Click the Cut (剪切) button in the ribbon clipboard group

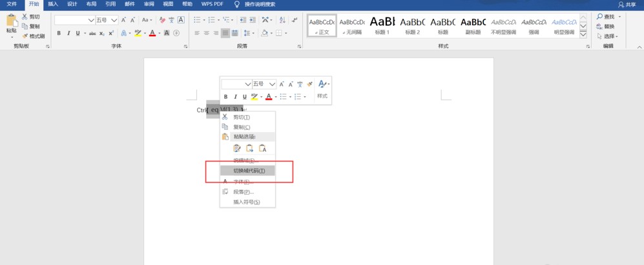31,17
